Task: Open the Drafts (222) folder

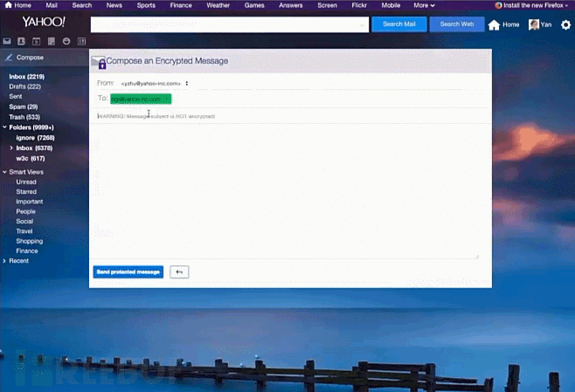Action: (25, 86)
